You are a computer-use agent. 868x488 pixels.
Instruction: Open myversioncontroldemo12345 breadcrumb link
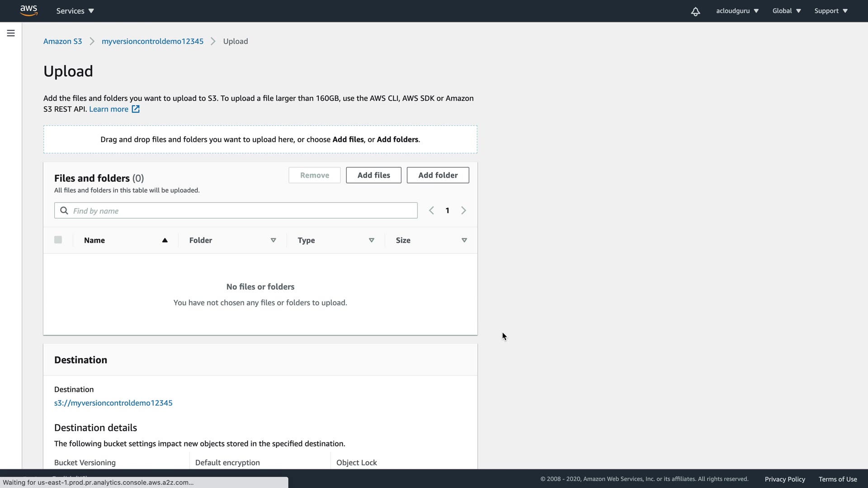[152, 41]
